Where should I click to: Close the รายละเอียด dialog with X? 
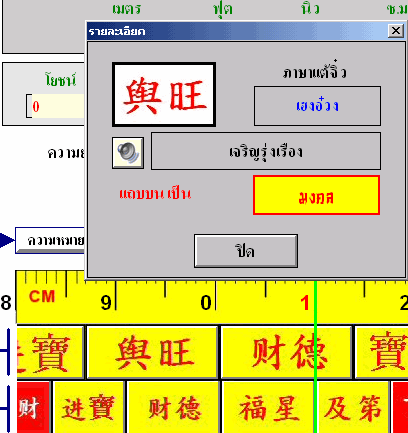[x=396, y=31]
